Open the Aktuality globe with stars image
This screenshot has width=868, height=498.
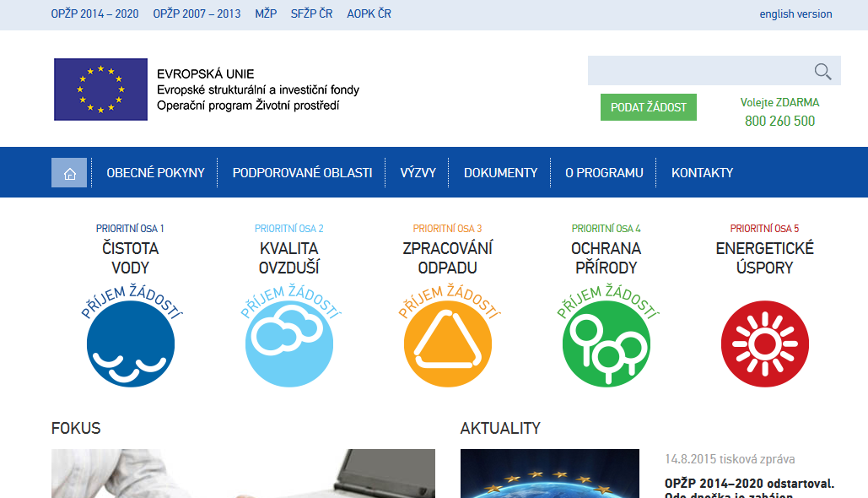[x=550, y=474]
